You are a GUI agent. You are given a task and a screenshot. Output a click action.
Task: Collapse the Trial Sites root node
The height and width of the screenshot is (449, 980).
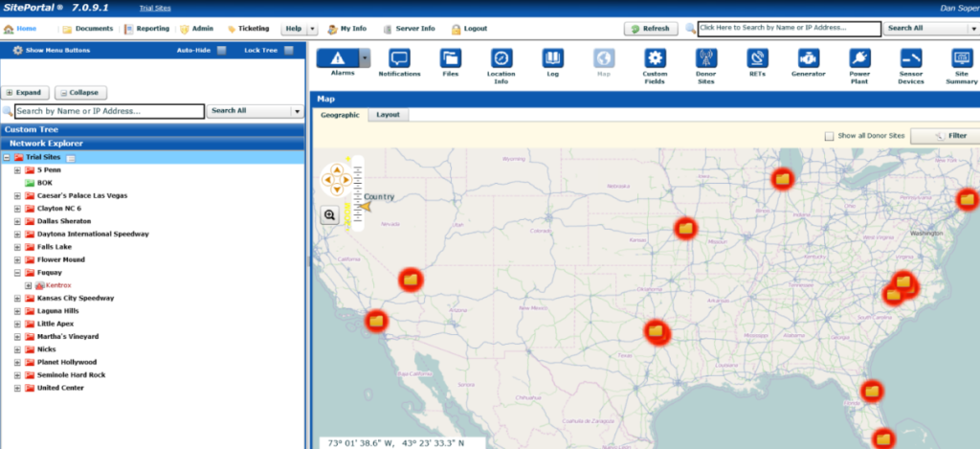[x=7, y=158]
